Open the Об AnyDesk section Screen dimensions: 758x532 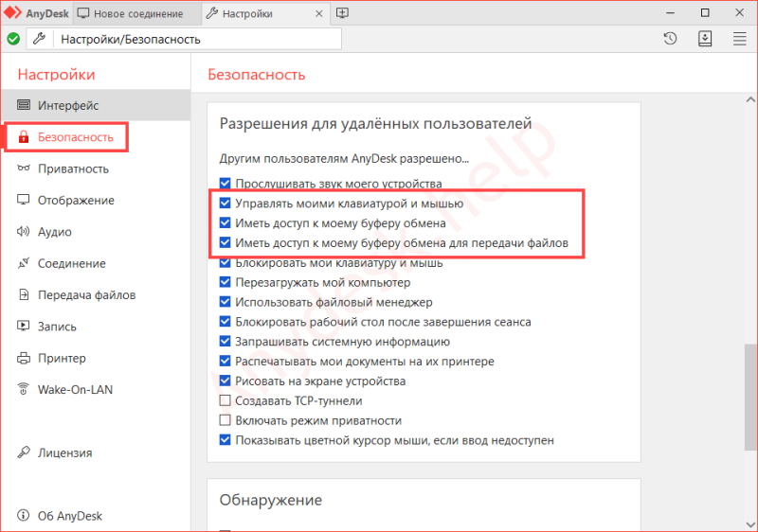(97, 516)
